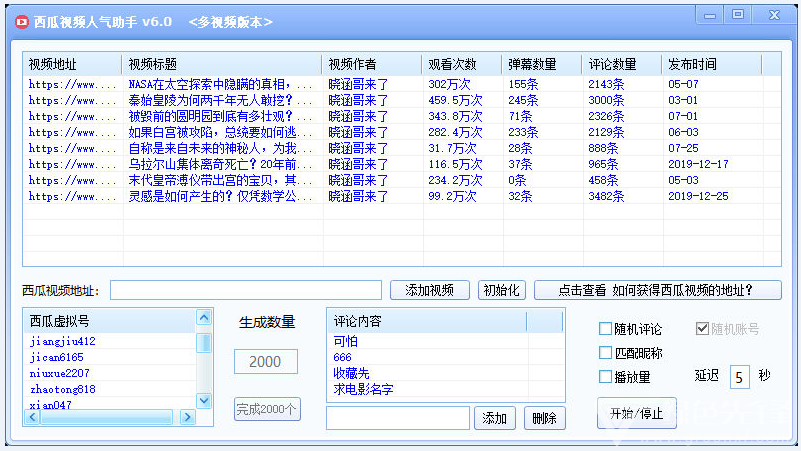Click 添加 to add comment
Screen dimensions: 801x451
click(x=494, y=418)
